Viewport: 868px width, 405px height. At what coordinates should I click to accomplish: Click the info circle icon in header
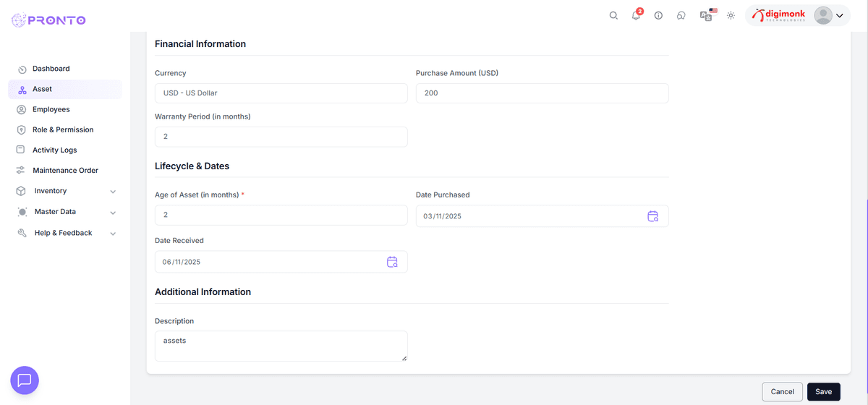[x=658, y=15]
